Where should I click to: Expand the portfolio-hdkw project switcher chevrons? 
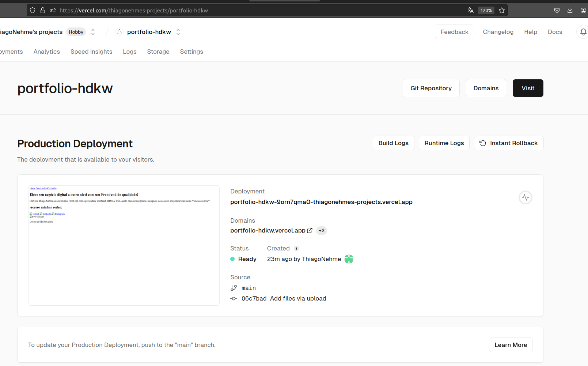[178, 32]
